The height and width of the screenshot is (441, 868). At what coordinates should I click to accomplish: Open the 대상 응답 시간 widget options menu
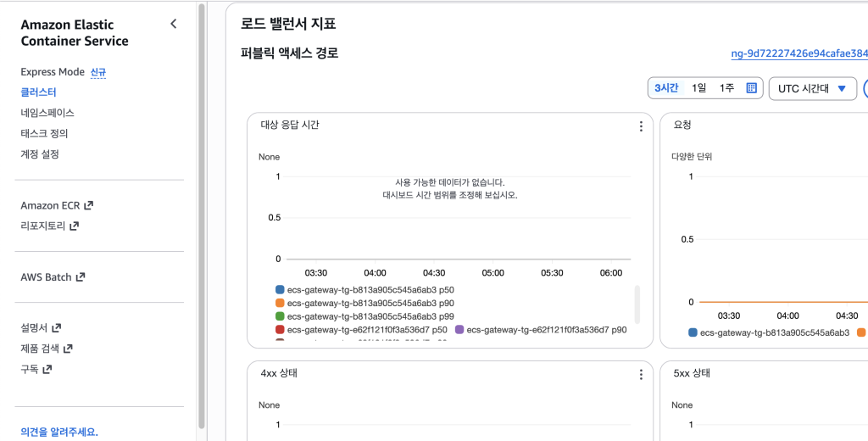click(641, 126)
